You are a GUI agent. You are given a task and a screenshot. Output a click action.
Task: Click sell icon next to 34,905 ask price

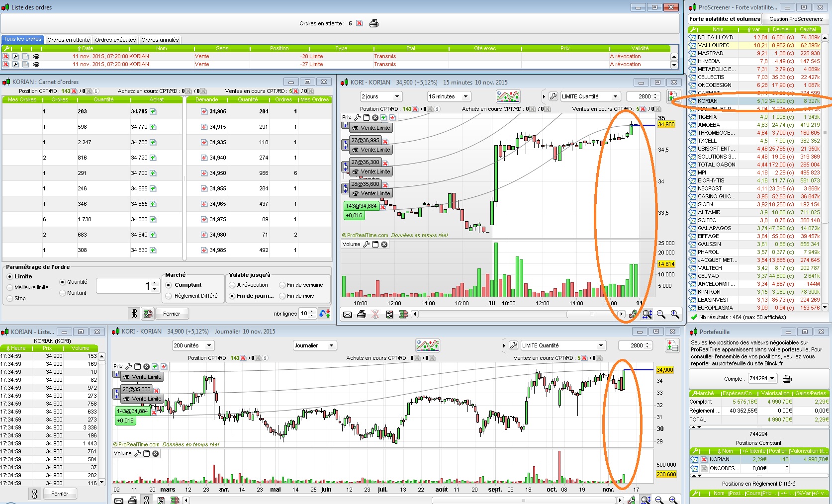tap(204, 111)
